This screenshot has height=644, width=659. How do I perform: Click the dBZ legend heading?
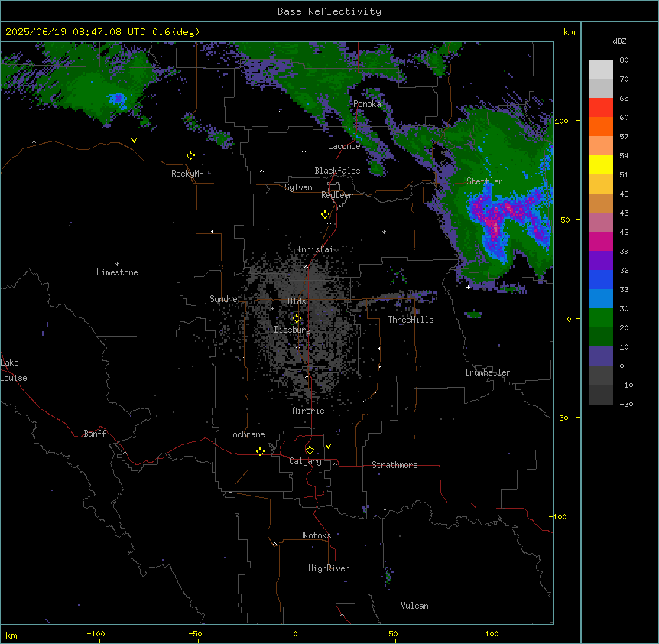[619, 41]
